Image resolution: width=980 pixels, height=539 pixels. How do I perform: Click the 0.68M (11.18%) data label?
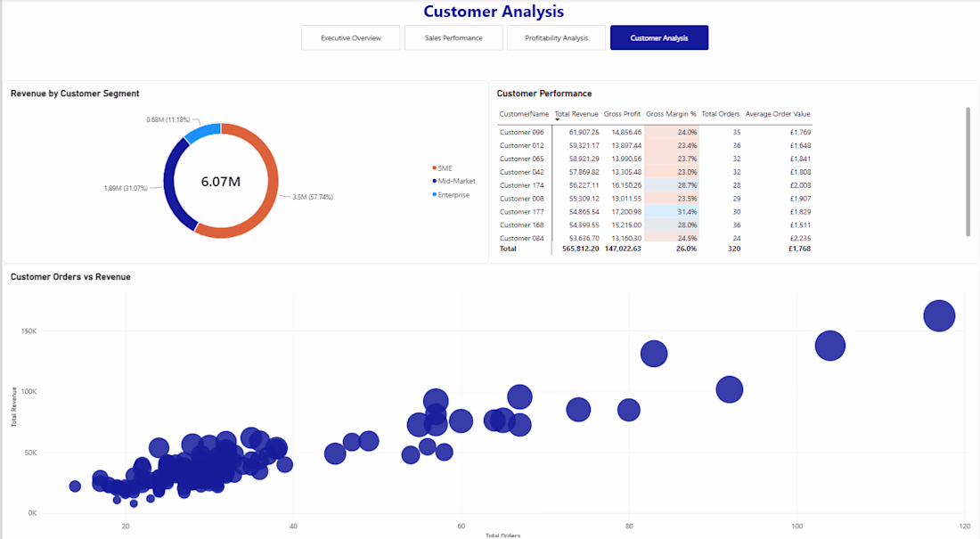point(168,119)
